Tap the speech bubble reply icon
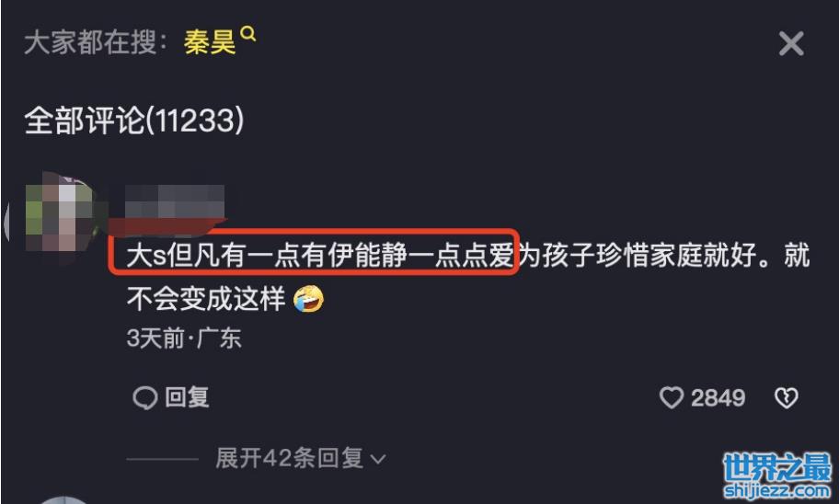 pos(144,398)
